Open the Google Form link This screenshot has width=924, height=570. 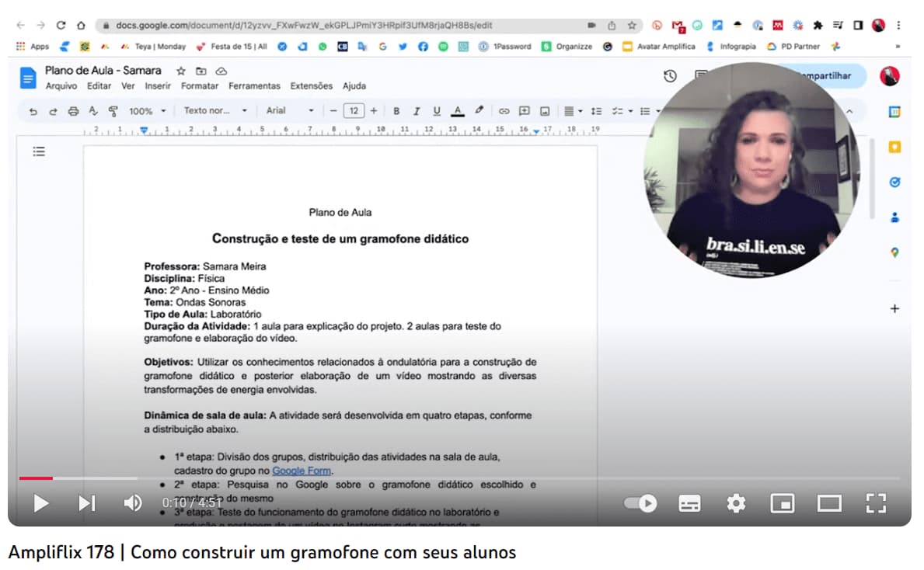pyautogui.click(x=302, y=471)
